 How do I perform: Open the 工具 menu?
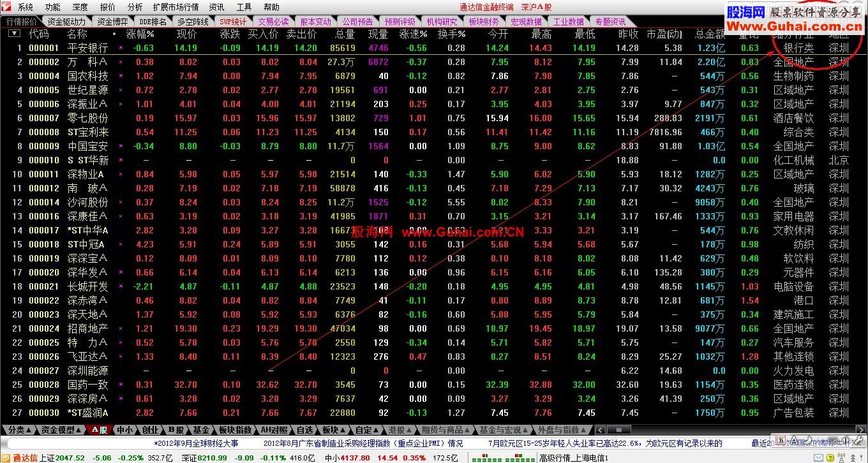tap(244, 7)
